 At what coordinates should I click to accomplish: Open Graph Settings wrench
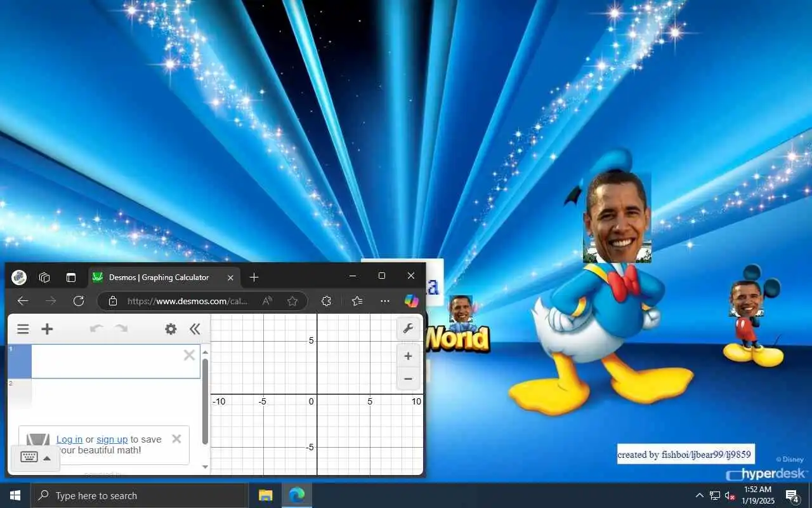click(x=408, y=328)
